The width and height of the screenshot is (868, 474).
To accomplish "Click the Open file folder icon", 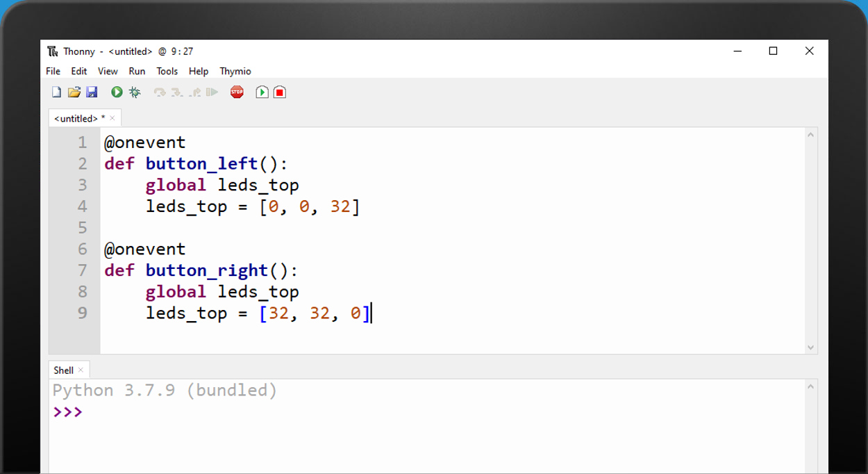I will pyautogui.click(x=74, y=92).
